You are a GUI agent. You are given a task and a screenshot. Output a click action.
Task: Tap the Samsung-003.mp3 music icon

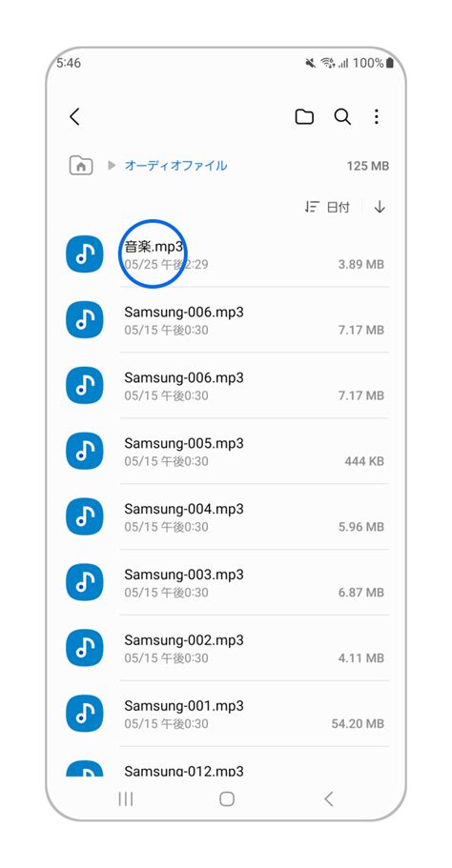(x=85, y=582)
